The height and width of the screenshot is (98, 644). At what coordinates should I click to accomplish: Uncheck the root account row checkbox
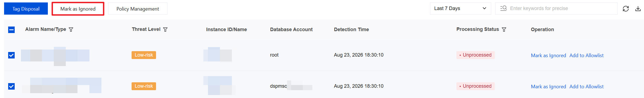coord(11,55)
